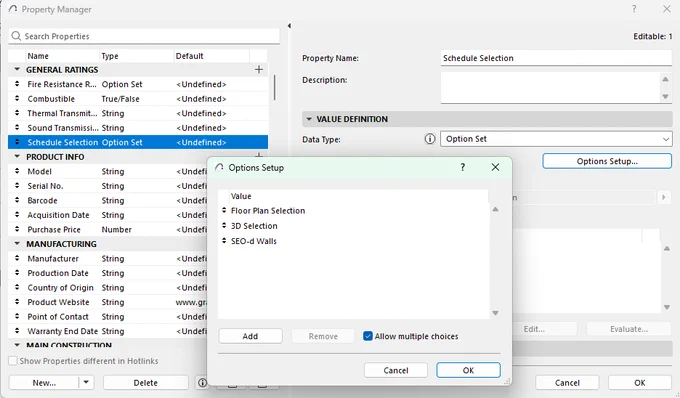
Task: Click the drag handle of Warranty End Date row
Action: click(17, 331)
